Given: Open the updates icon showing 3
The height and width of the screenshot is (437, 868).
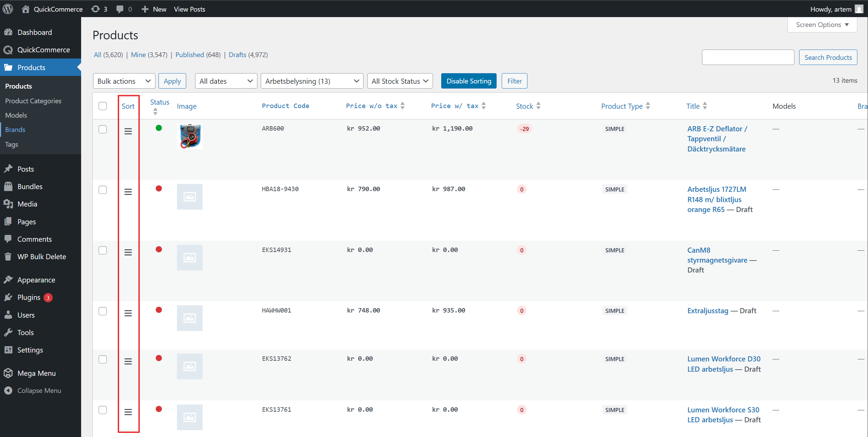Looking at the screenshot, I should tap(96, 9).
